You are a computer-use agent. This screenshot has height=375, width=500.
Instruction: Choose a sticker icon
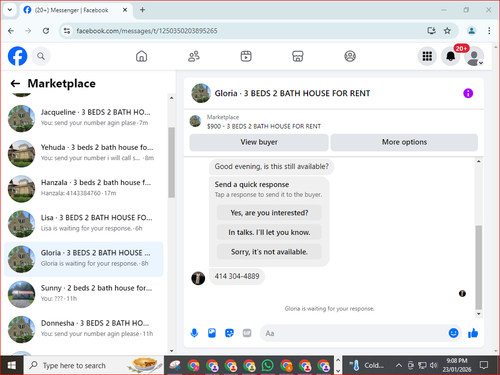[229, 333]
